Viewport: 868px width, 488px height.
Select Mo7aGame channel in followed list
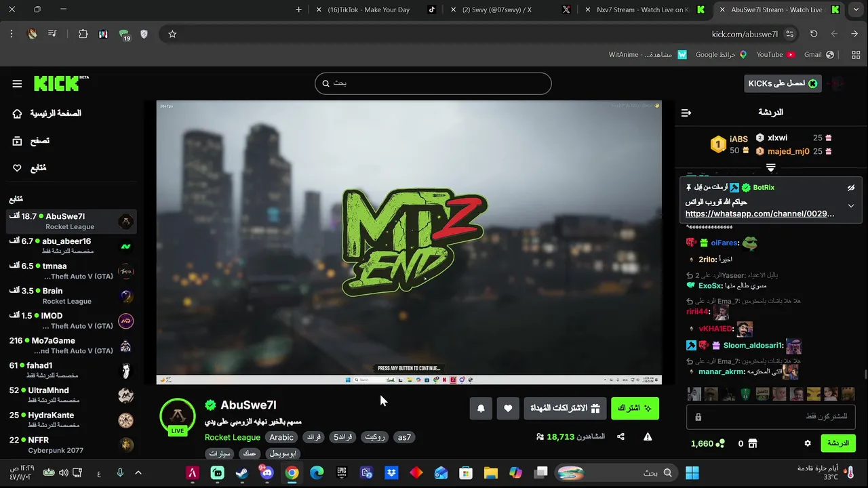pyautogui.click(x=71, y=345)
